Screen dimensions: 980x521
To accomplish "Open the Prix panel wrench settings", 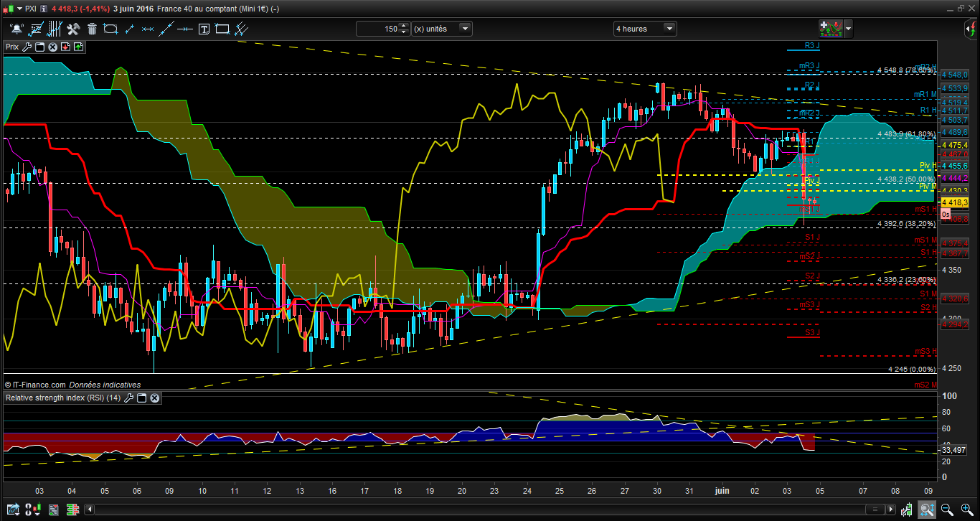I will [27, 47].
